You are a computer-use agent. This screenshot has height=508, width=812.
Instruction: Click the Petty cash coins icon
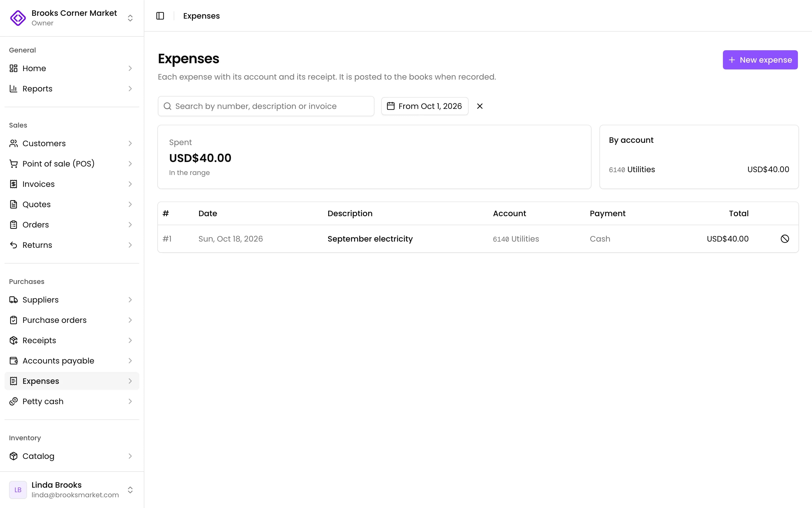(x=14, y=402)
